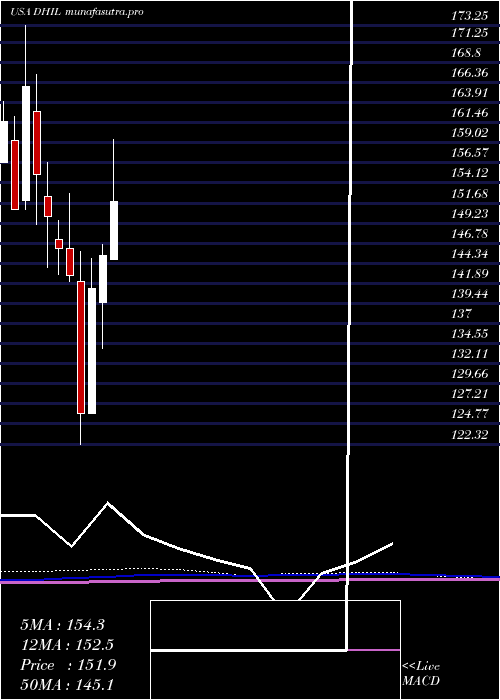The width and height of the screenshot is (500, 700).
Task: Click the 173.25 price axis label
Action: point(469,17)
